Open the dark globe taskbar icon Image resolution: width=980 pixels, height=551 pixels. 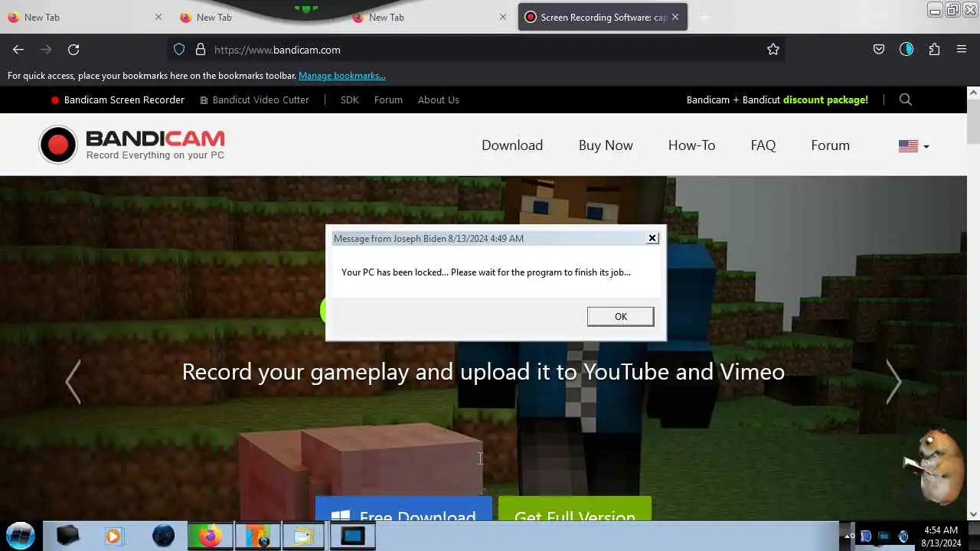162,536
